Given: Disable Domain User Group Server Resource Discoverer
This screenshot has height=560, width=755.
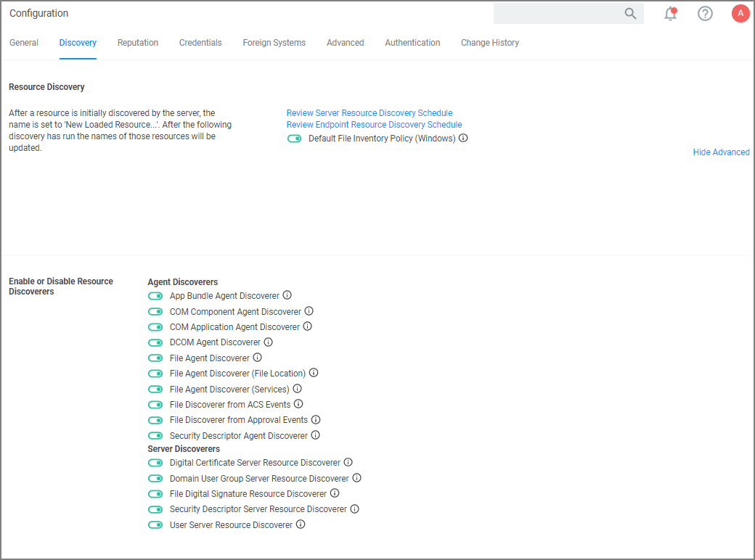Looking at the screenshot, I should pos(155,478).
